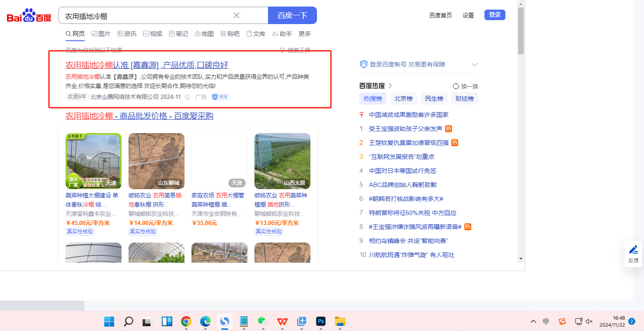
Task: Click the 换一换 refresh icon
Action: coord(456,86)
